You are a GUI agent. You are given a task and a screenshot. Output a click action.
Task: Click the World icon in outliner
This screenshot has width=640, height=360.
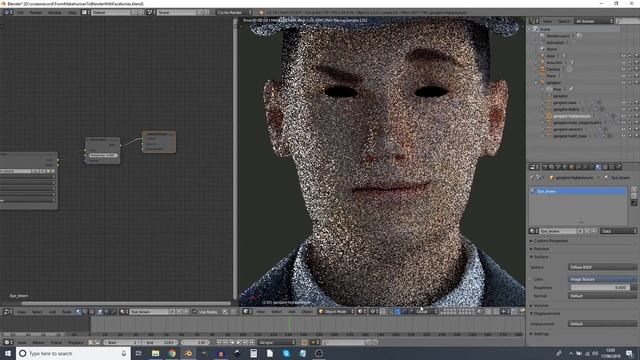coord(542,49)
